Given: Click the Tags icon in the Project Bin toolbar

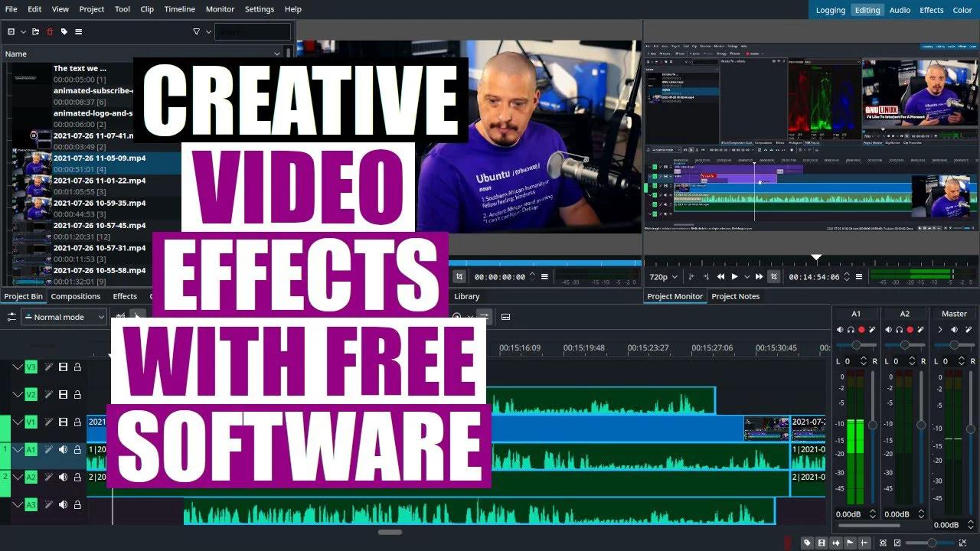Looking at the screenshot, I should point(64,31).
